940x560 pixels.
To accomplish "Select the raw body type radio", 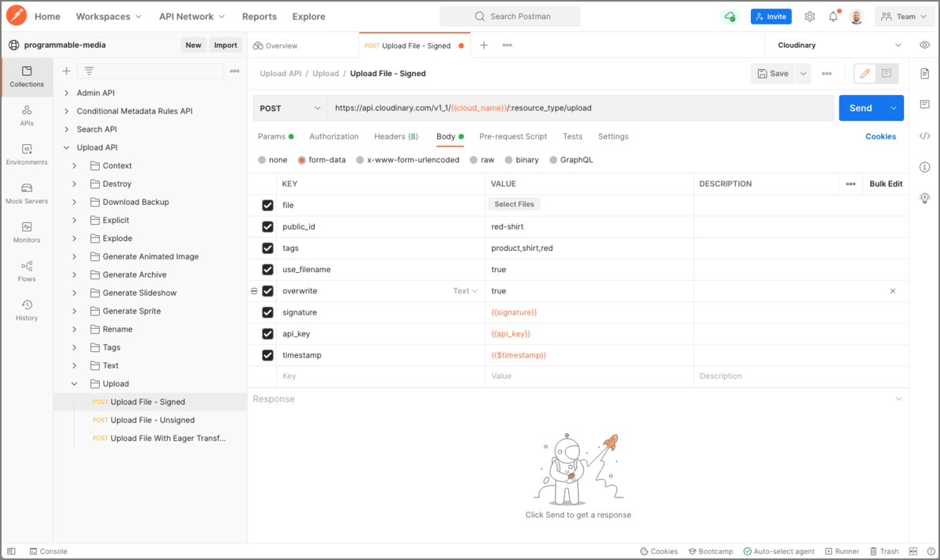I will coord(474,160).
